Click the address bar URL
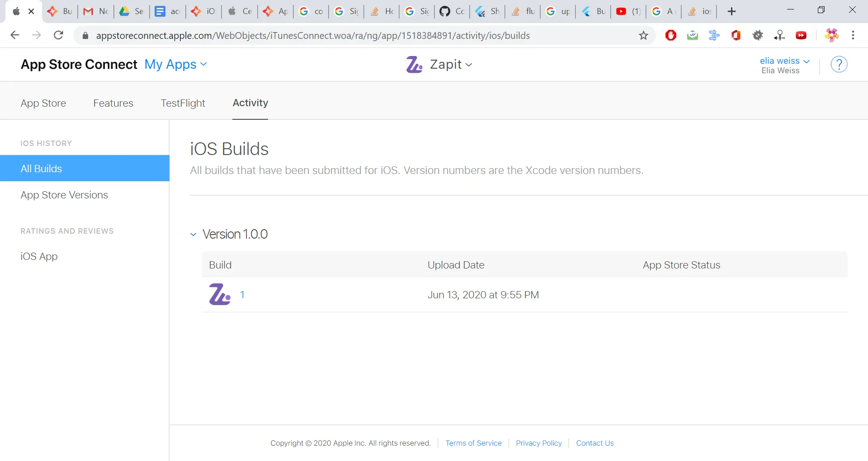This screenshot has width=868, height=461. [313, 36]
